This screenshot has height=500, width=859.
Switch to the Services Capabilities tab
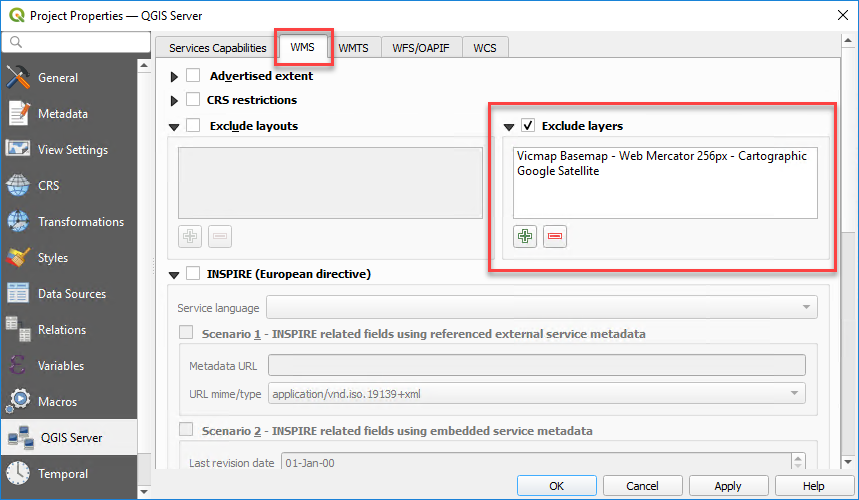click(x=217, y=48)
